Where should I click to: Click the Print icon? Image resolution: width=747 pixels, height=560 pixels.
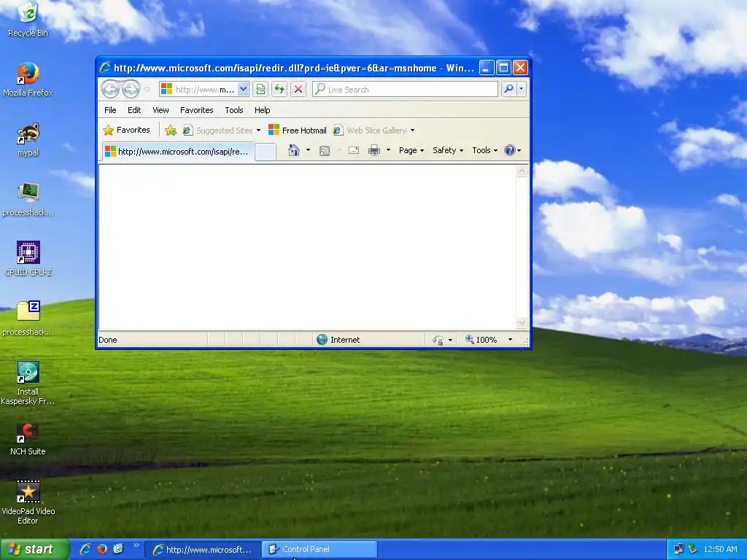point(374,150)
